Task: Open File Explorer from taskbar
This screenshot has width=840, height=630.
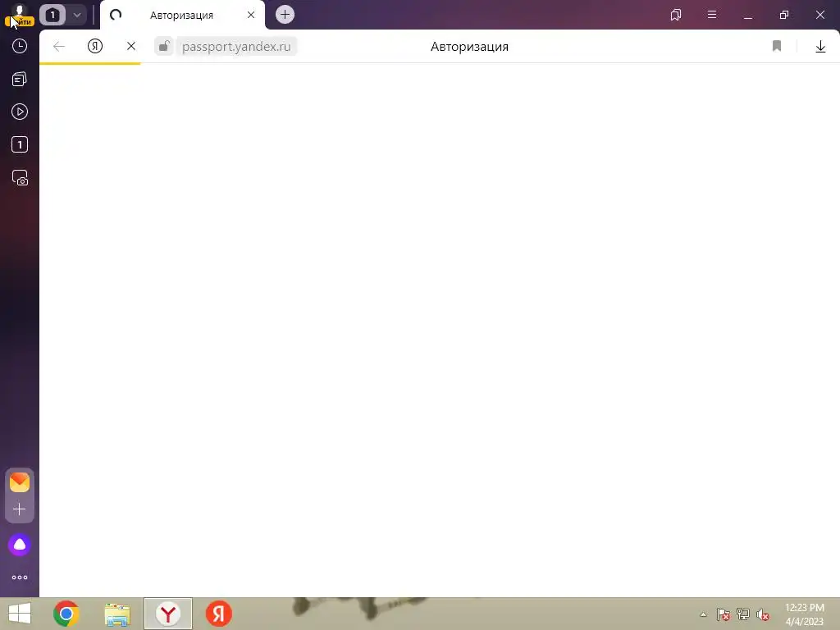Action: click(x=117, y=614)
